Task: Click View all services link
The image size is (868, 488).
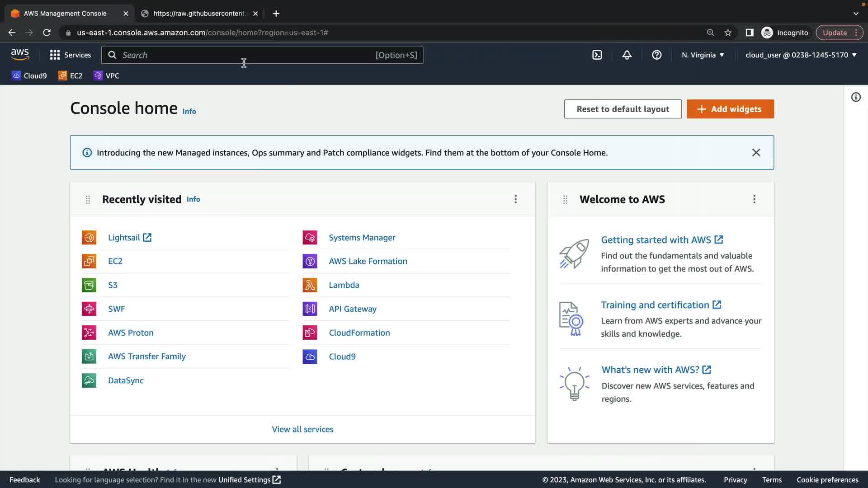Action: tap(302, 429)
